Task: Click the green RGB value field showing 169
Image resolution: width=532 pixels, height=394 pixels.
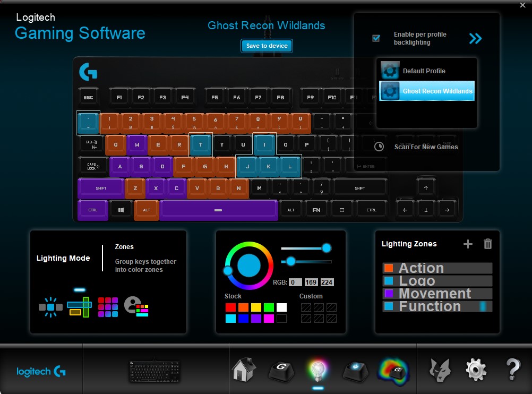Action: [311, 282]
